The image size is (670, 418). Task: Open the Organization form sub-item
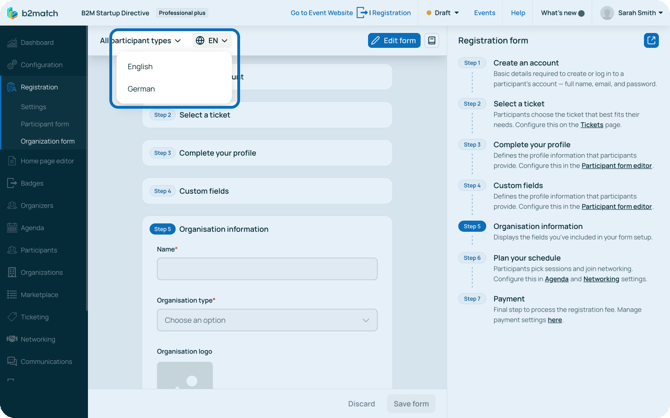point(47,141)
